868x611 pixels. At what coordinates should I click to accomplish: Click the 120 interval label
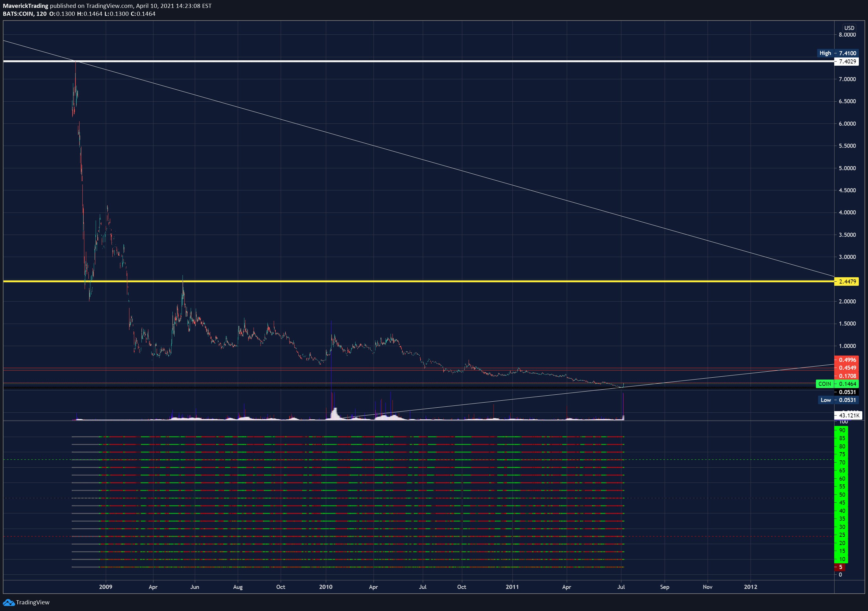42,14
